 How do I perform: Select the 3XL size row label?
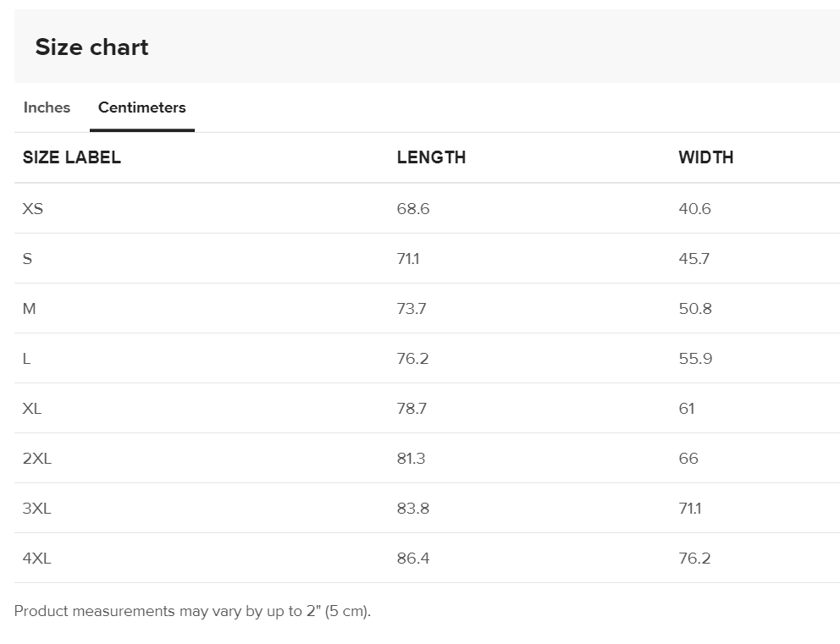pyautogui.click(x=37, y=508)
